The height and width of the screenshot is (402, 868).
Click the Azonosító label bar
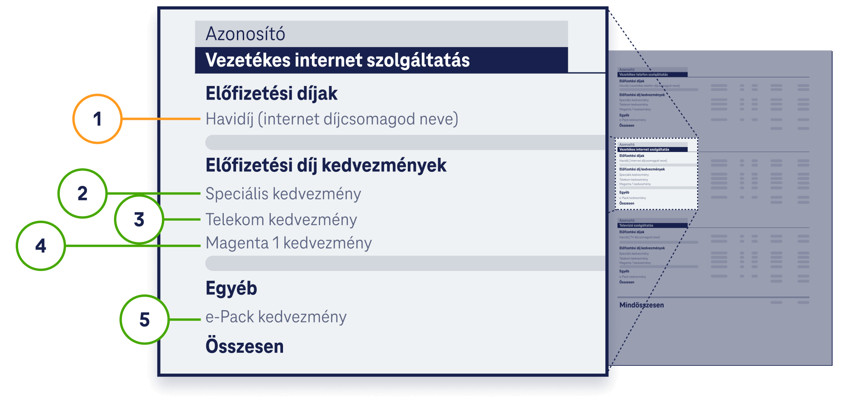[x=381, y=34]
